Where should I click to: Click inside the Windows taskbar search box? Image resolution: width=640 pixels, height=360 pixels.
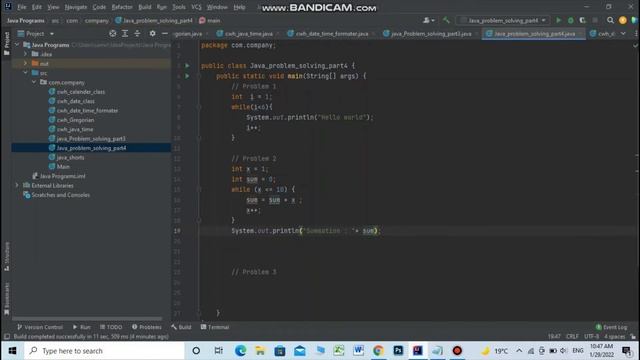pos(104,351)
